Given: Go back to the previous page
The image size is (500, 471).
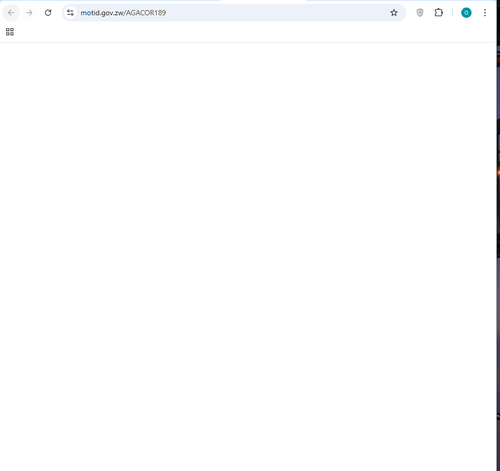Looking at the screenshot, I should [11, 13].
